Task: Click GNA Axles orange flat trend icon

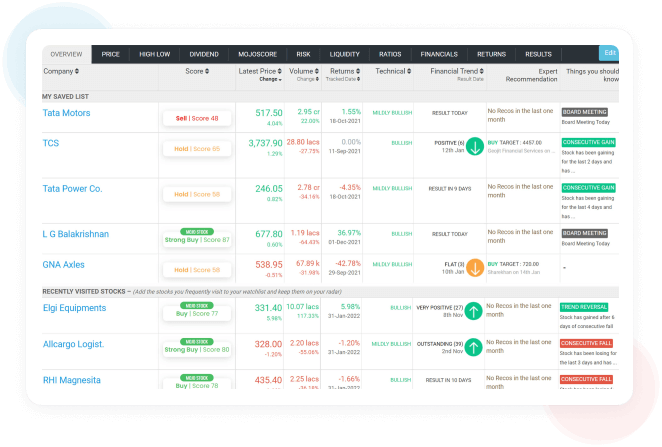Action: [474, 267]
